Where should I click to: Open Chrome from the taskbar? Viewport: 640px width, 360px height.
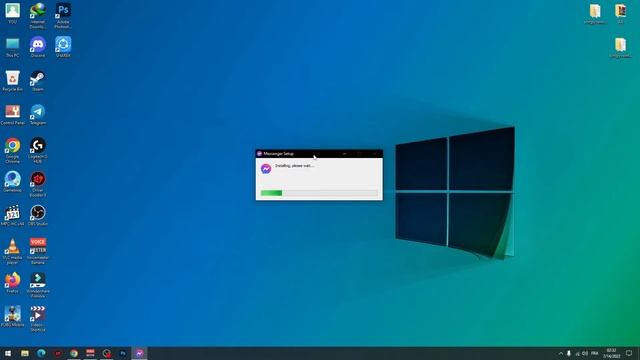pos(74,353)
